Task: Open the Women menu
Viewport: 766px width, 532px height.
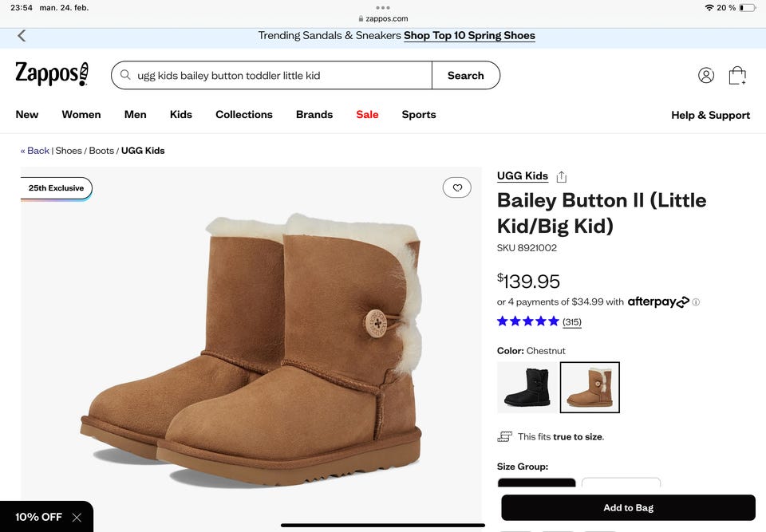Action: pyautogui.click(x=81, y=114)
